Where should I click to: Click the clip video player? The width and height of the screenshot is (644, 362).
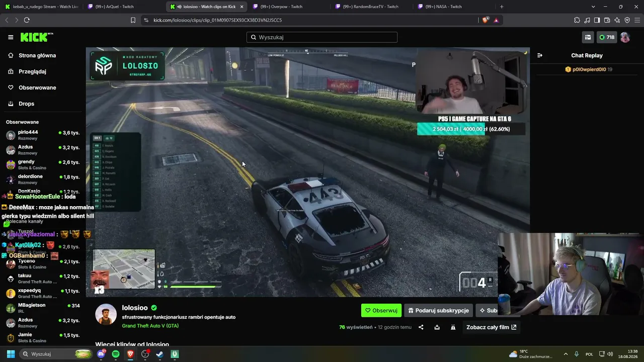coord(307,172)
